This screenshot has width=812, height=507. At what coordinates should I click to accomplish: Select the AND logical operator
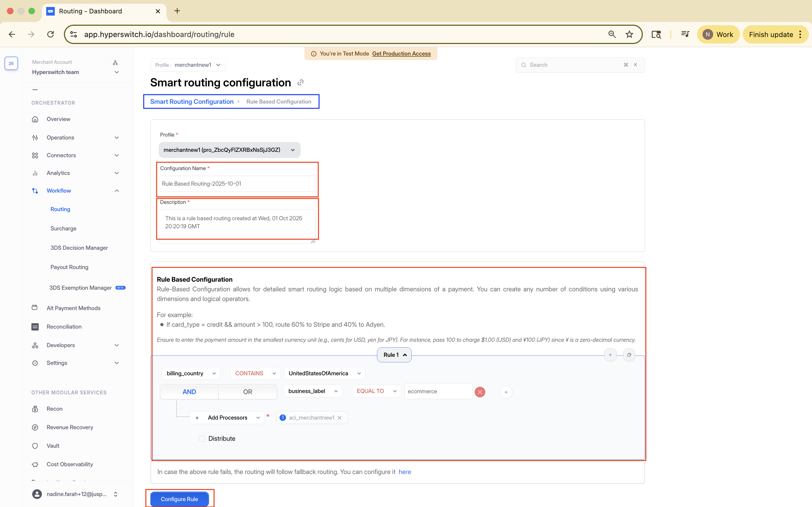[189, 392]
